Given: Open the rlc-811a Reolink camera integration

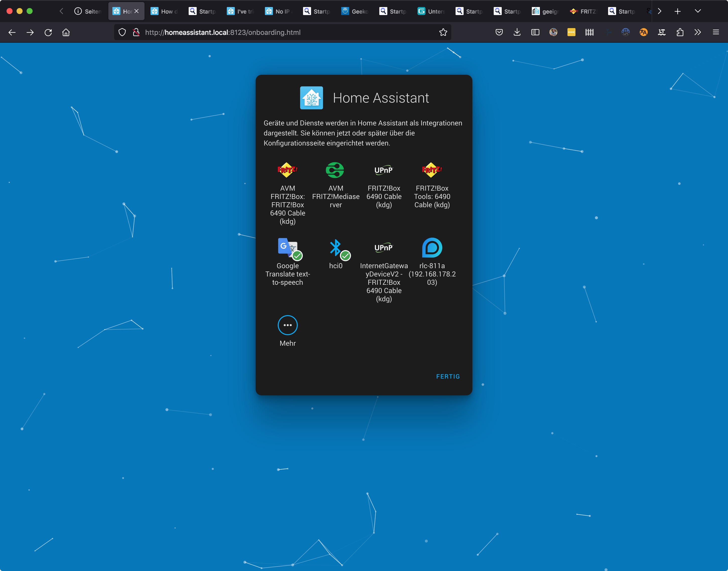Looking at the screenshot, I should tap(431, 248).
